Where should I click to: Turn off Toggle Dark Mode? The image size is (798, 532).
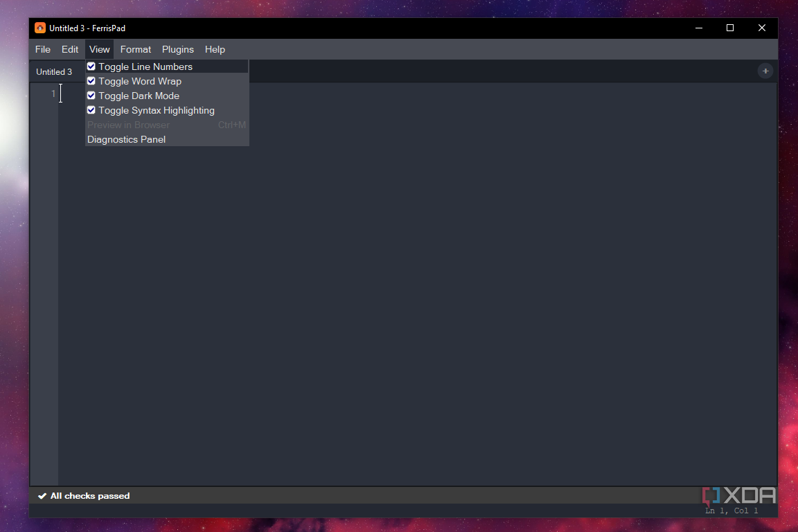coord(91,96)
